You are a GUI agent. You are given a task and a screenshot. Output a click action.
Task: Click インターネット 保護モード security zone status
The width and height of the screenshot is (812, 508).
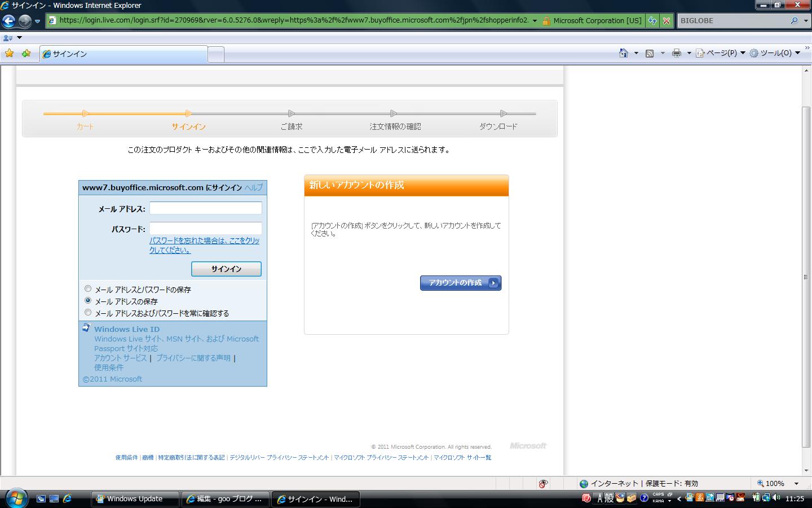(639, 484)
